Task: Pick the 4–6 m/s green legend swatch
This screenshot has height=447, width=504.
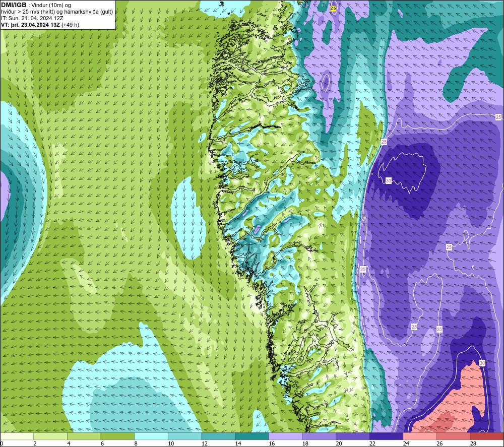Action: [x=84, y=436]
